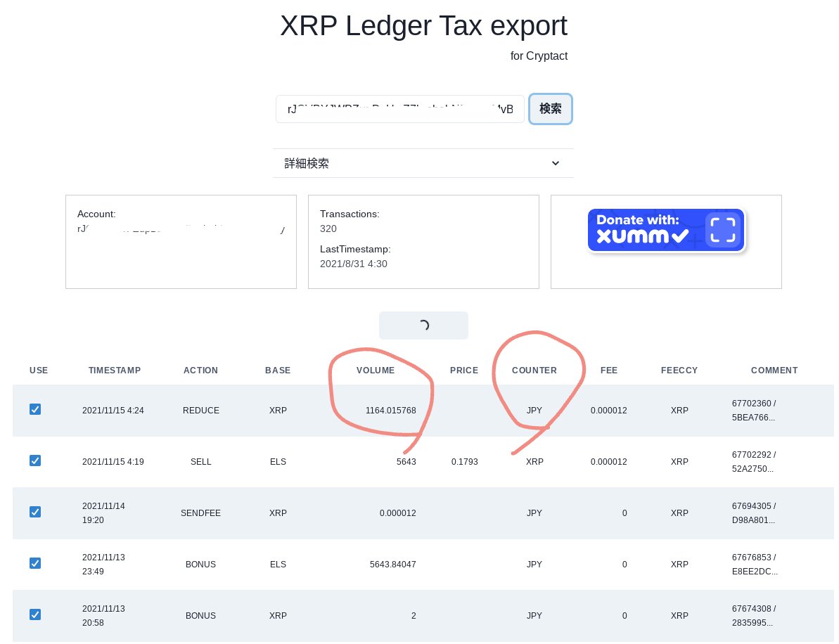
Task: Click the PRICE column header
Action: [464, 370]
